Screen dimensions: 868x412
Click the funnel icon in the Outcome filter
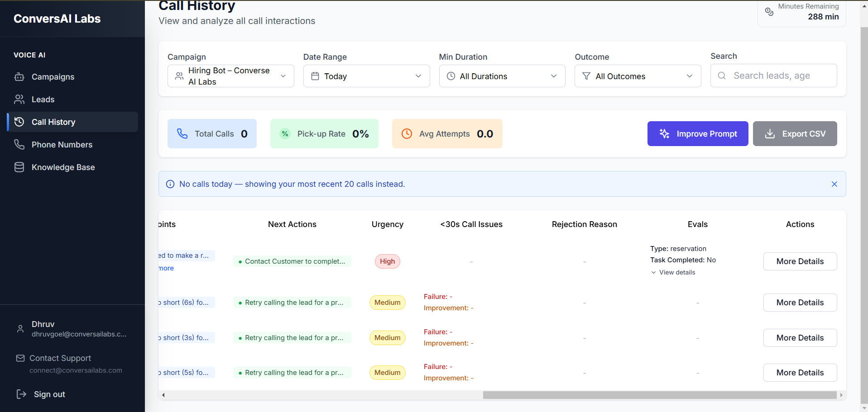(586, 76)
